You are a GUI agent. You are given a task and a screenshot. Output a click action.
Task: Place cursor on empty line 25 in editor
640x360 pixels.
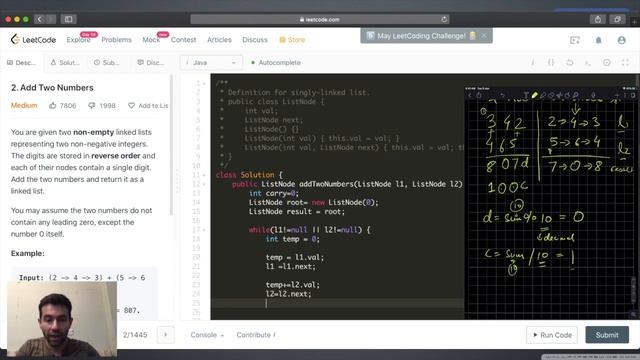337,303
